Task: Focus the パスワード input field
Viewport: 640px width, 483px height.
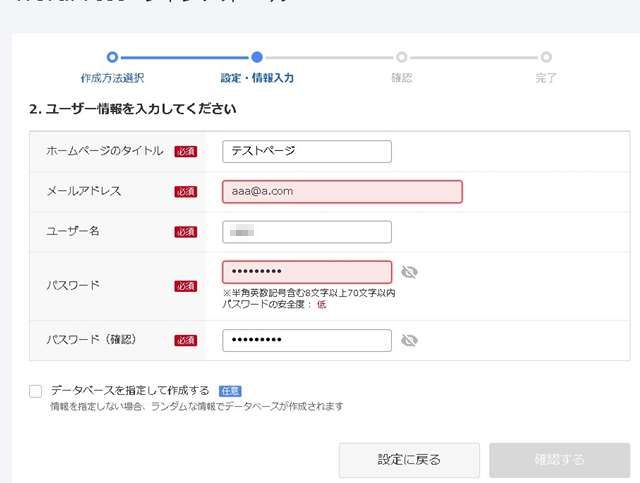Action: [x=306, y=272]
